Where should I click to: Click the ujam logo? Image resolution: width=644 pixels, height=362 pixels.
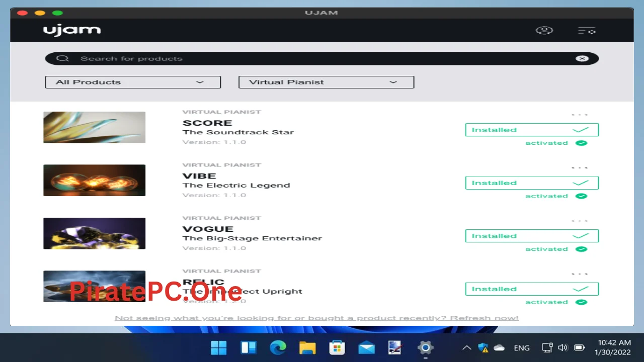click(72, 30)
